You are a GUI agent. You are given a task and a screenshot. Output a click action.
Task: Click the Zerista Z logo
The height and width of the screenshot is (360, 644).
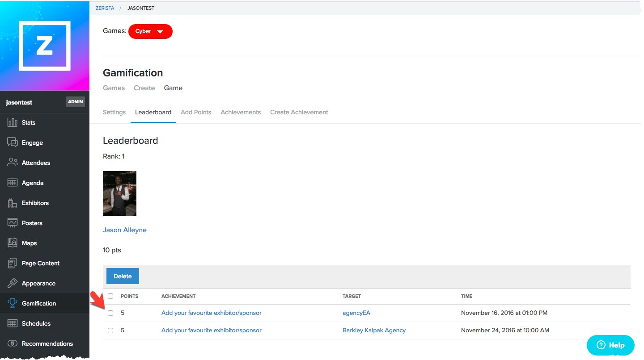click(45, 46)
